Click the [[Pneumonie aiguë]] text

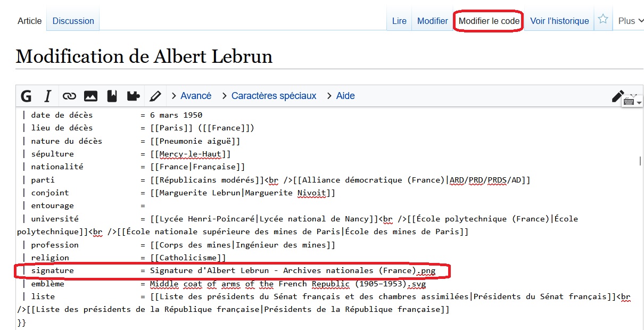click(x=195, y=141)
